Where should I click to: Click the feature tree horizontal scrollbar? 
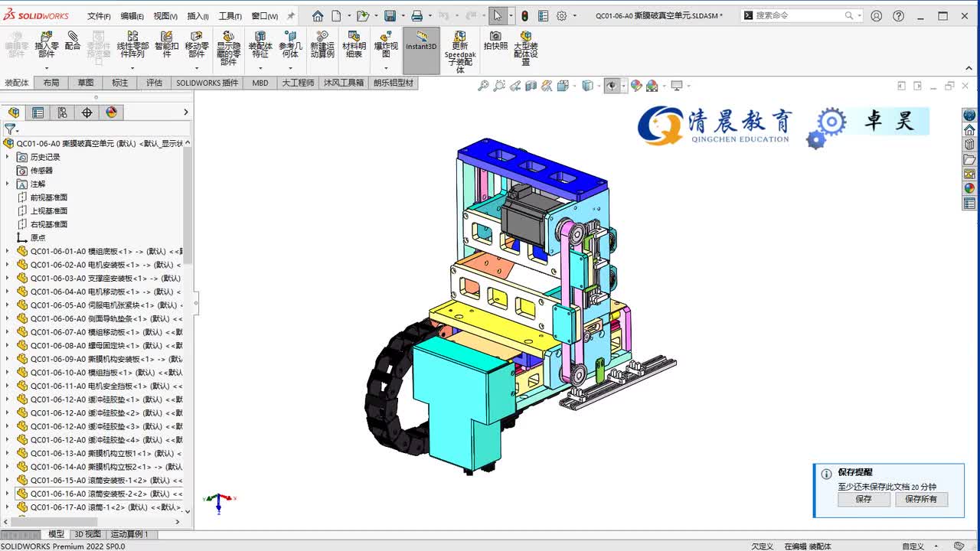point(54,523)
